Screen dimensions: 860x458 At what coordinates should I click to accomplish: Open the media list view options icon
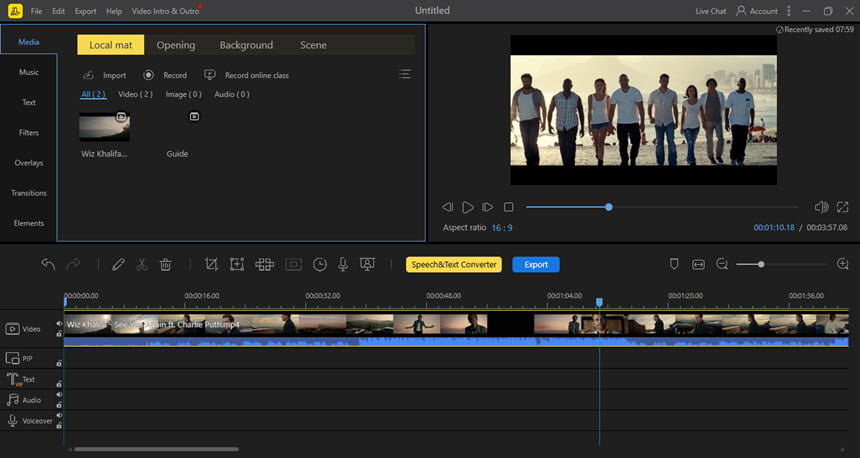405,74
